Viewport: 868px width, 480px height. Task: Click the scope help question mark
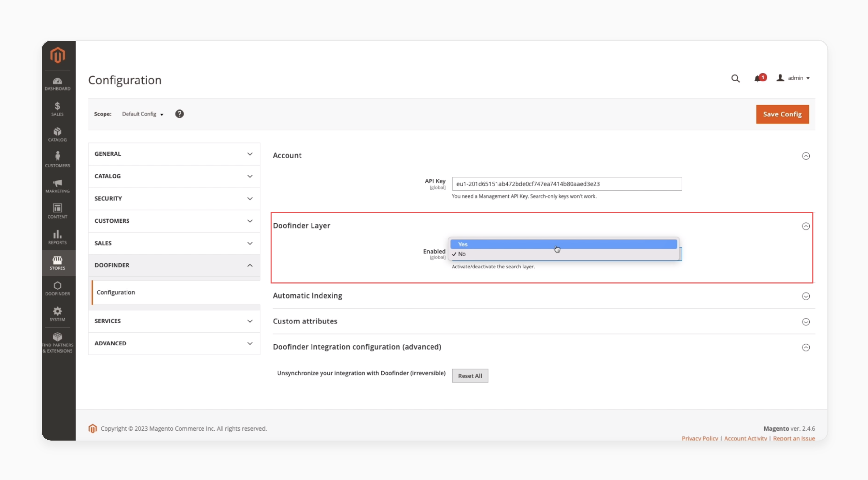tap(179, 114)
